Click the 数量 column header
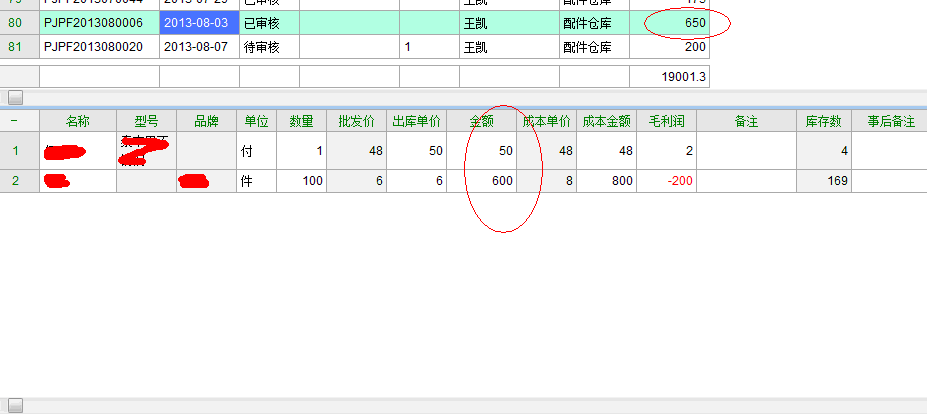This screenshot has height=414, width=927. pos(301,121)
